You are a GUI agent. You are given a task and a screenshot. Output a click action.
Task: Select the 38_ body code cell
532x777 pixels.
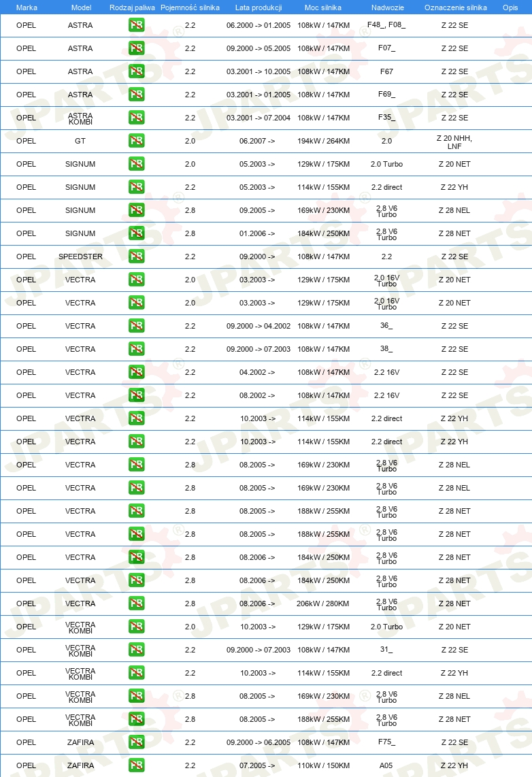tap(386, 349)
